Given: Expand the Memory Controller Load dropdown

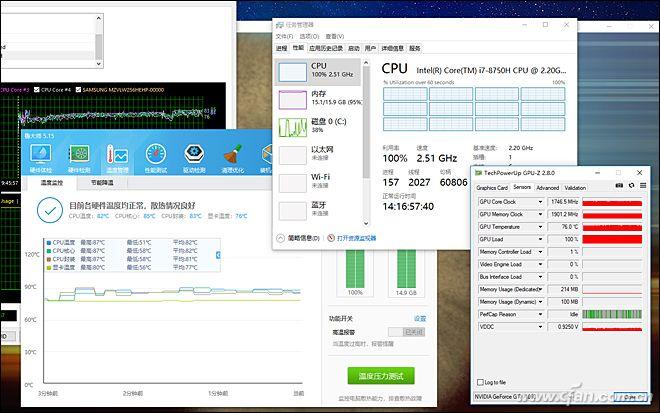Looking at the screenshot, I should [540, 252].
